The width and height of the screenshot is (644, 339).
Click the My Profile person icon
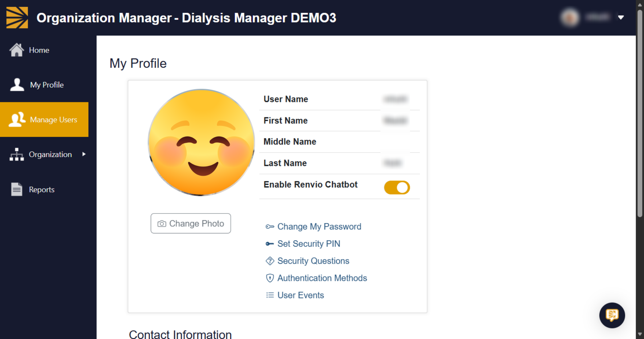17,85
